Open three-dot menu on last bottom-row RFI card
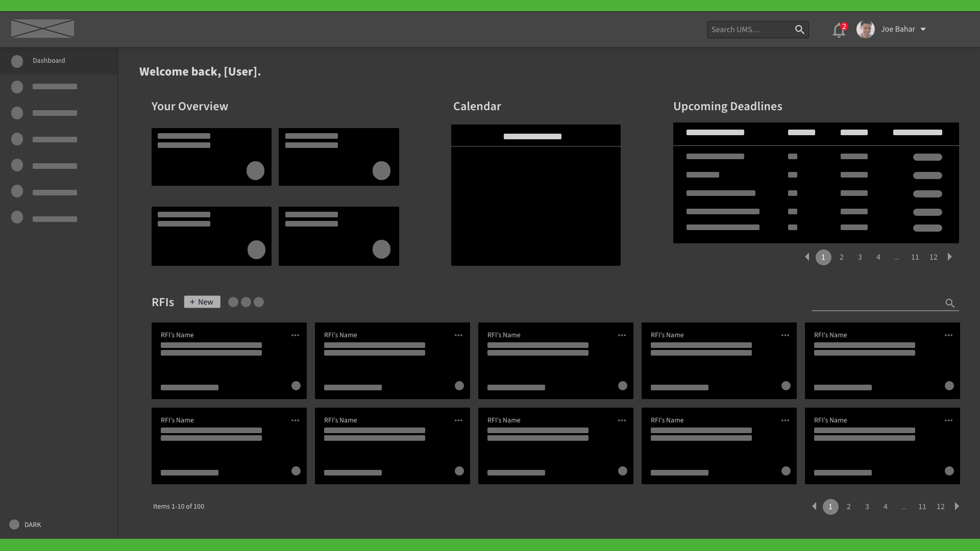The image size is (980, 551). 948,420
